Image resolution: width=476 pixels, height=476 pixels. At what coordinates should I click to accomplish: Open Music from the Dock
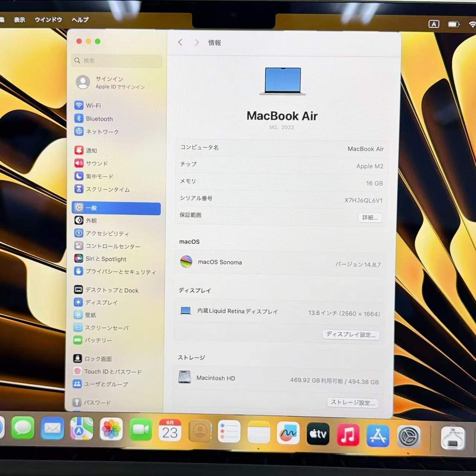(x=348, y=434)
